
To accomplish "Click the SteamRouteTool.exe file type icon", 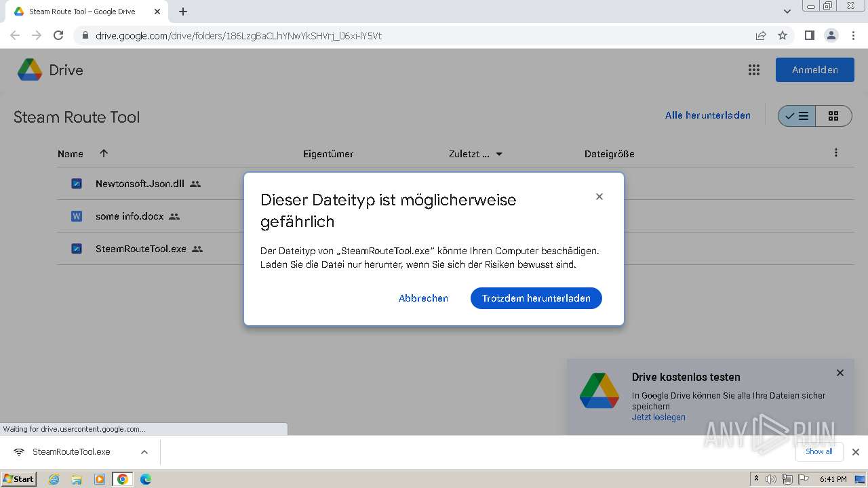I will coord(77,249).
